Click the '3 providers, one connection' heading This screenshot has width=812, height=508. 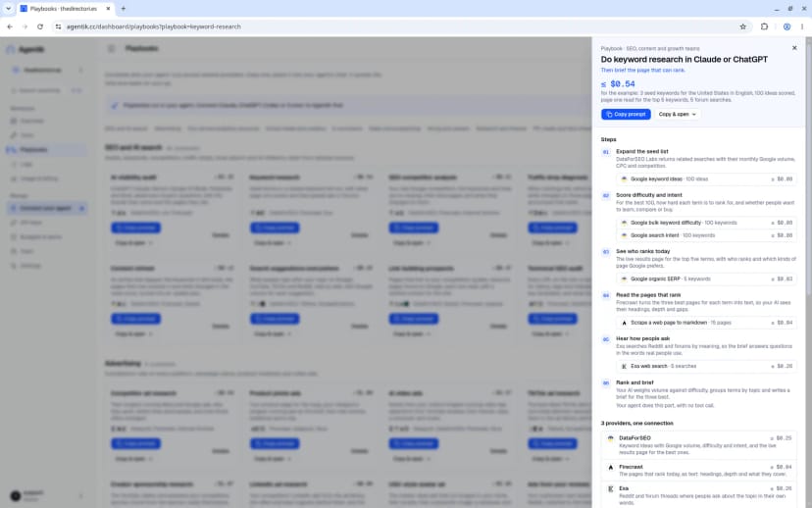tap(637, 423)
